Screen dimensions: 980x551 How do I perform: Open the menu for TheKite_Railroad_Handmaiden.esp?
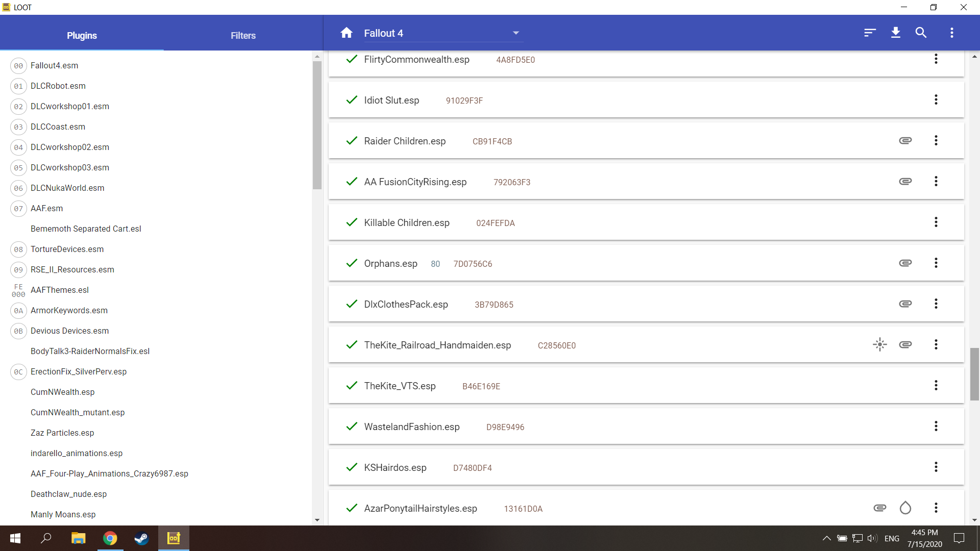[x=936, y=344]
